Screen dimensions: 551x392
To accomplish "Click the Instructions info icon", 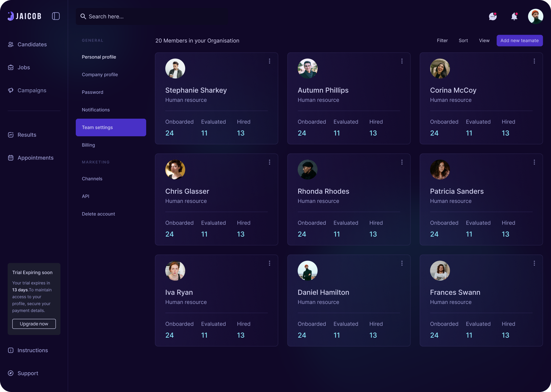I will pyautogui.click(x=11, y=350).
